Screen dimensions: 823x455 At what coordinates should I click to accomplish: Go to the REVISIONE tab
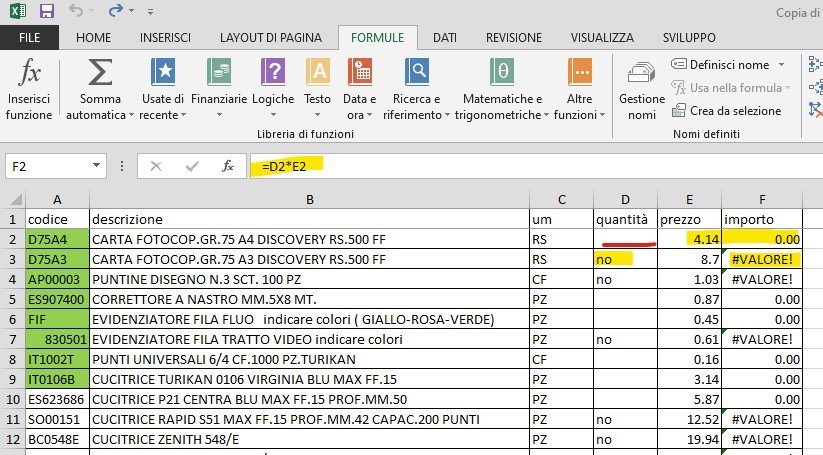pos(514,38)
